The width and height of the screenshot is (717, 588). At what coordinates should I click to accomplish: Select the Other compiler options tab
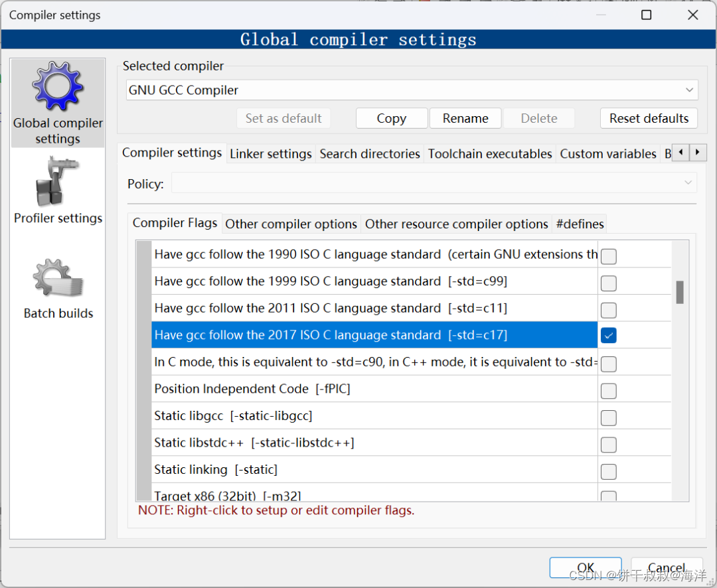point(291,224)
